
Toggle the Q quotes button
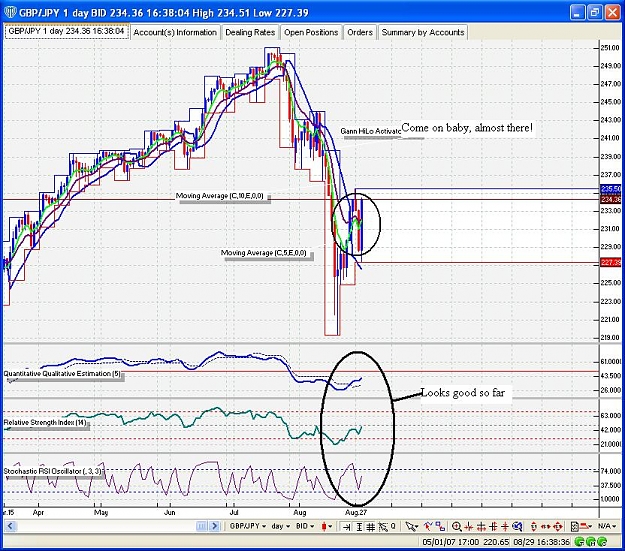[393, 526]
